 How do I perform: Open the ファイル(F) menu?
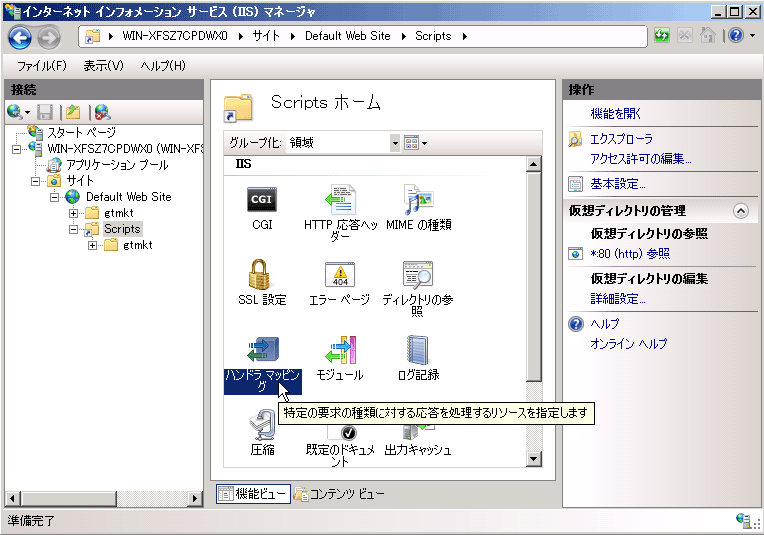tap(41, 66)
